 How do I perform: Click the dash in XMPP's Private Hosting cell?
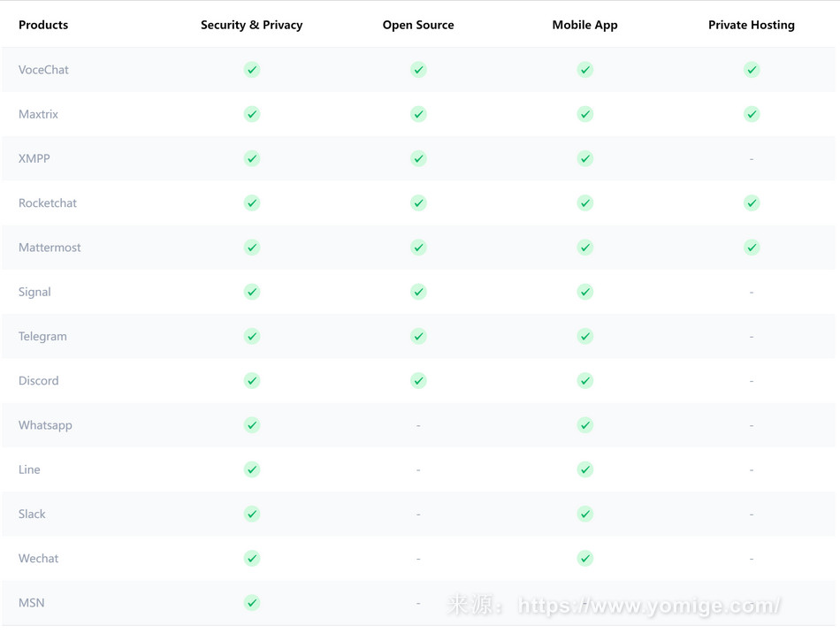pos(752,159)
